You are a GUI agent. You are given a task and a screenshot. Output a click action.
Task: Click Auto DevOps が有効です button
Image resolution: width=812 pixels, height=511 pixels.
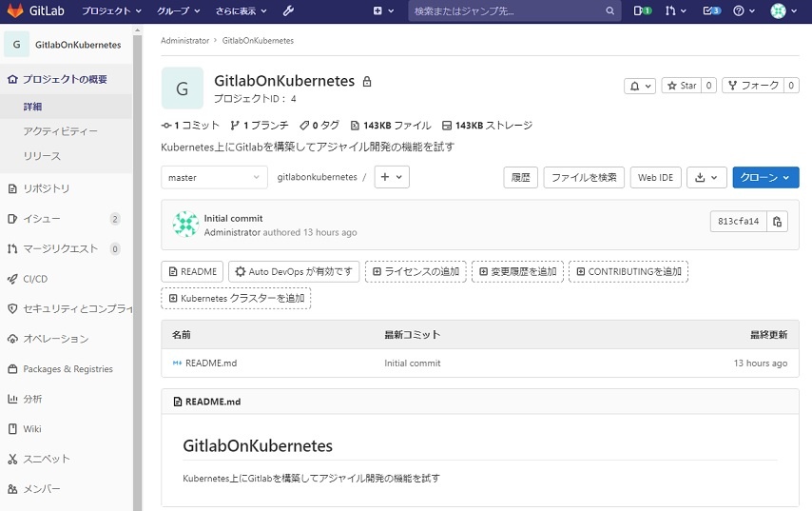click(294, 271)
